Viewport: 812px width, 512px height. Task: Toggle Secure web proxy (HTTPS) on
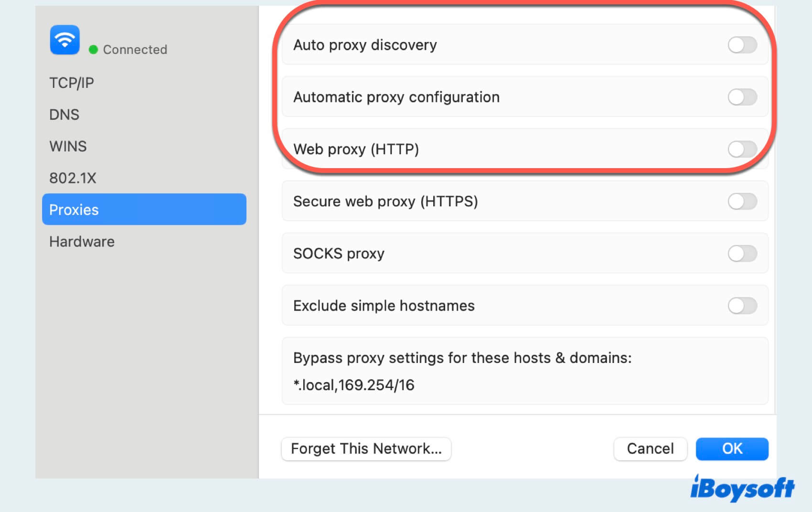click(x=742, y=202)
